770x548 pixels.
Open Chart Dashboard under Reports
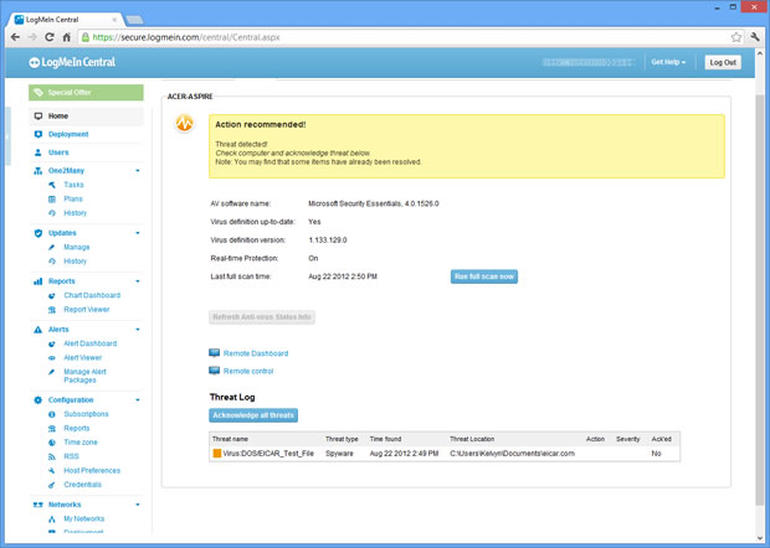[x=92, y=295]
